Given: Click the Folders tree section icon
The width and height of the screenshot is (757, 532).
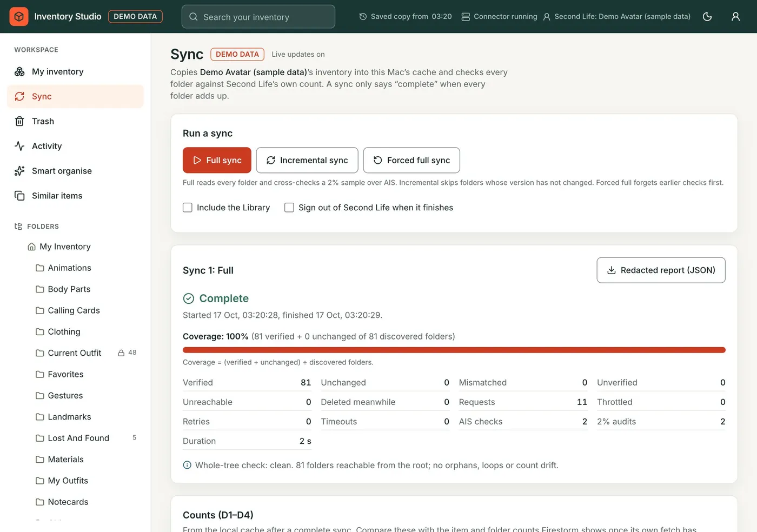Looking at the screenshot, I should [18, 227].
